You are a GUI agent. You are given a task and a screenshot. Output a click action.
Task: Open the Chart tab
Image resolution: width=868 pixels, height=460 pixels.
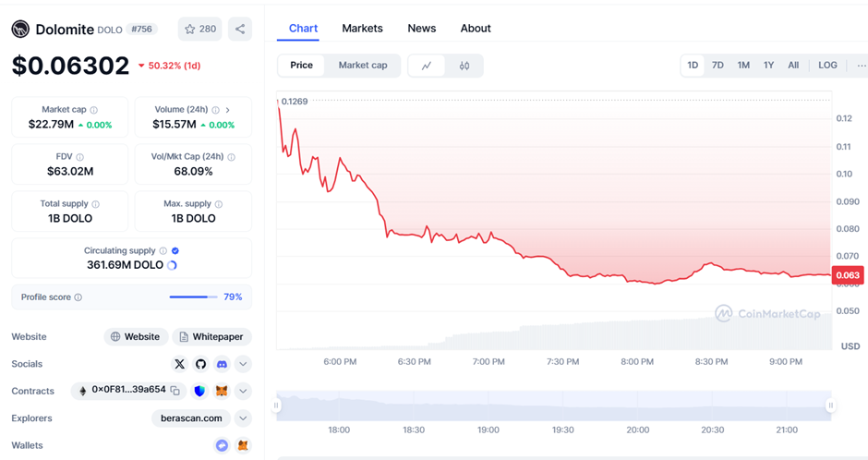click(x=304, y=29)
